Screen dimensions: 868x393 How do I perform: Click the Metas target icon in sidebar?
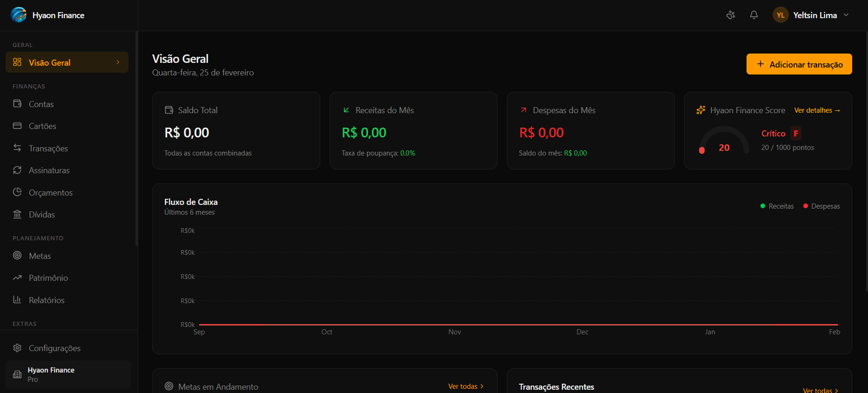coord(17,255)
